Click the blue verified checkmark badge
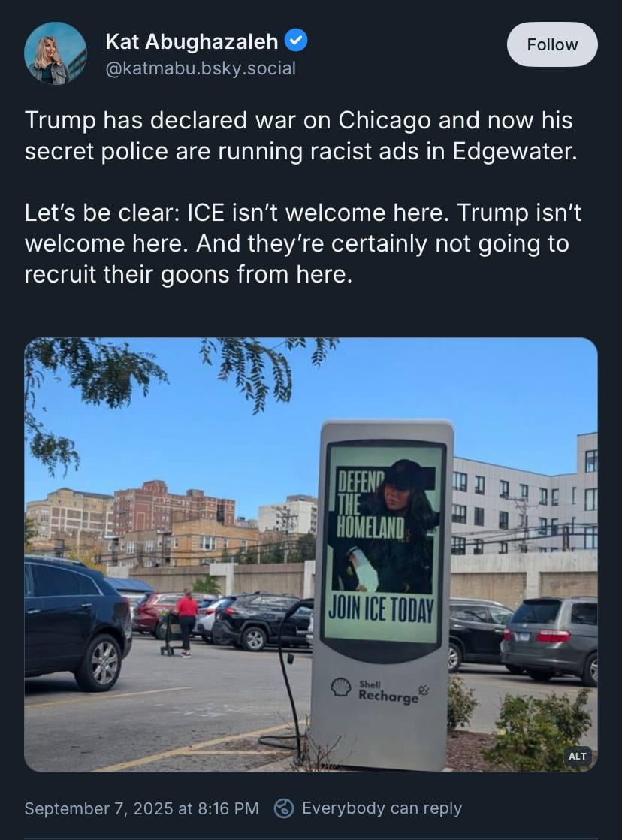The height and width of the screenshot is (840, 622). coord(296,41)
